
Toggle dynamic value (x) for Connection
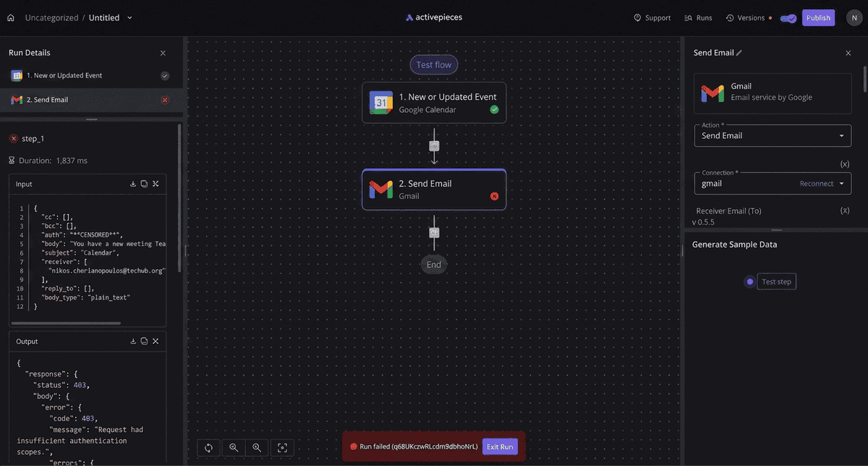tap(845, 164)
